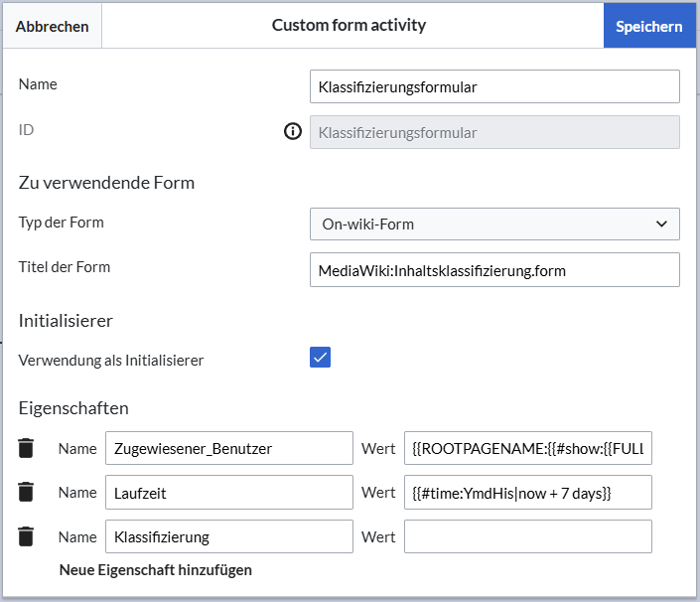
Task: Edit the Titel der Form input
Action: (x=493, y=269)
